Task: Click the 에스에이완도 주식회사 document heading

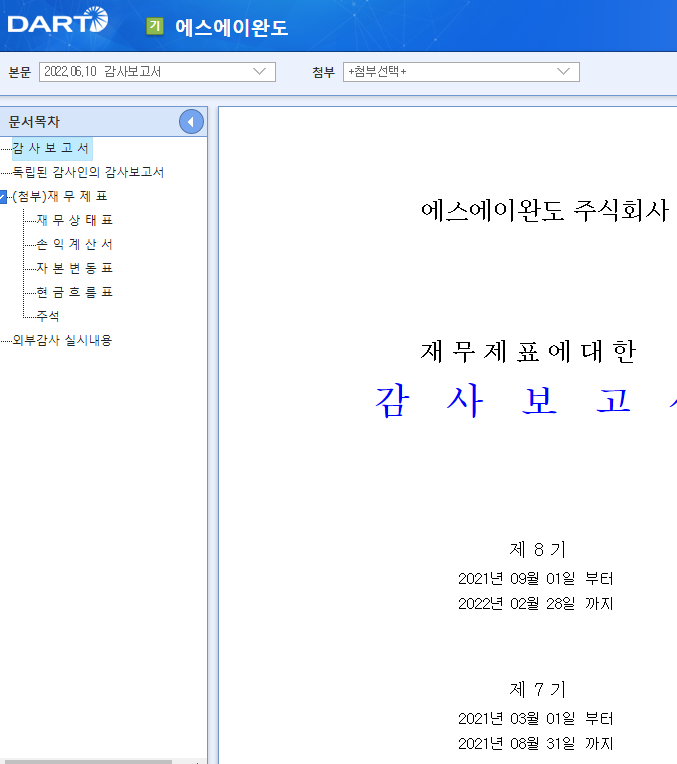Action: pyautogui.click(x=544, y=210)
